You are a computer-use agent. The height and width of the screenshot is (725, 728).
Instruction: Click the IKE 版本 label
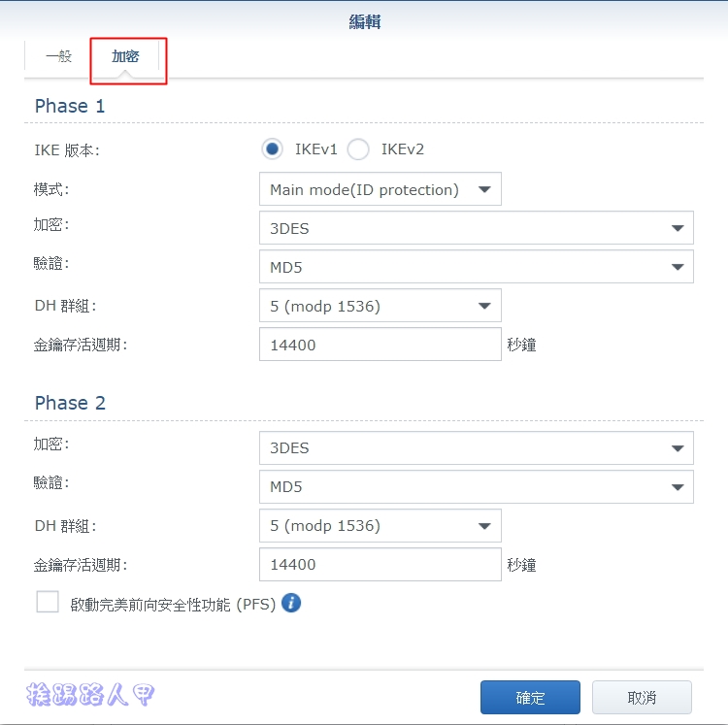[67, 150]
